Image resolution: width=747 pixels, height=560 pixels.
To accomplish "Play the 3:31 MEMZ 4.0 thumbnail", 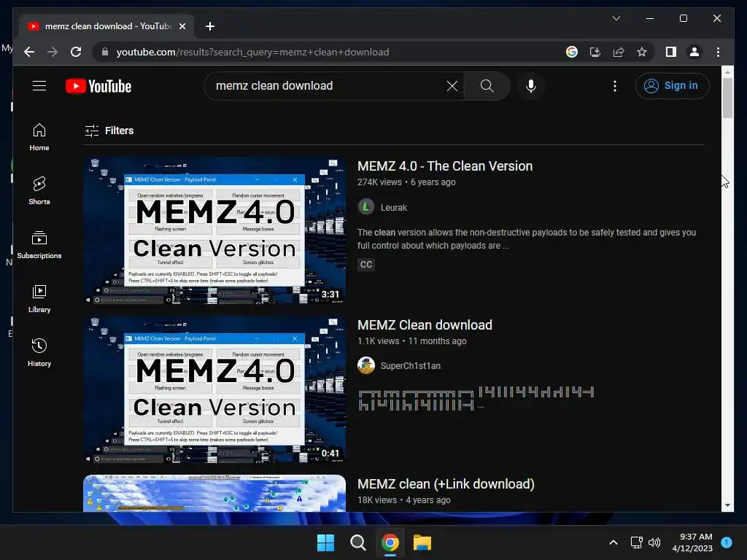I will (214, 230).
